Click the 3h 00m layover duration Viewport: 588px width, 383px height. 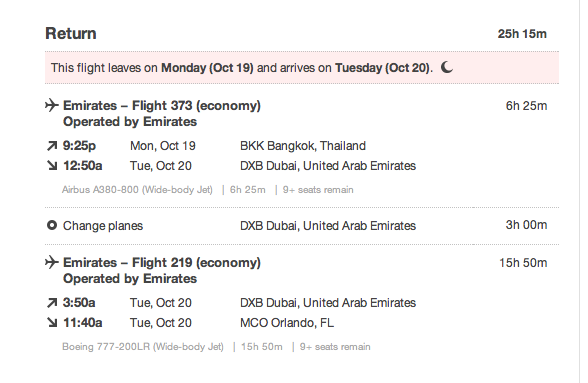[526, 225]
